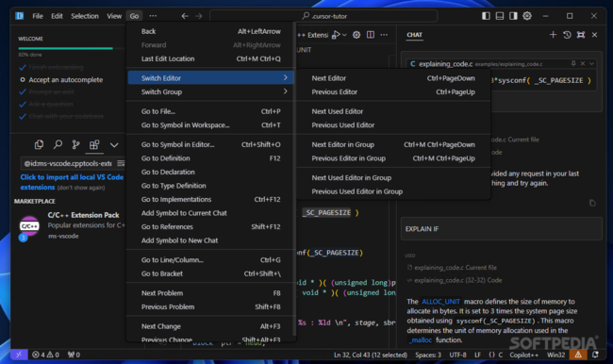613x364 pixels.
Task: Choose 'Next Editor' from the submenu
Action: coord(393,78)
